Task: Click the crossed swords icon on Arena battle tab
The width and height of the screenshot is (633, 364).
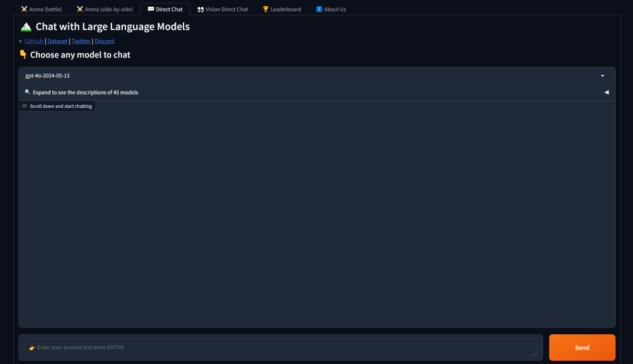Action: pos(23,9)
